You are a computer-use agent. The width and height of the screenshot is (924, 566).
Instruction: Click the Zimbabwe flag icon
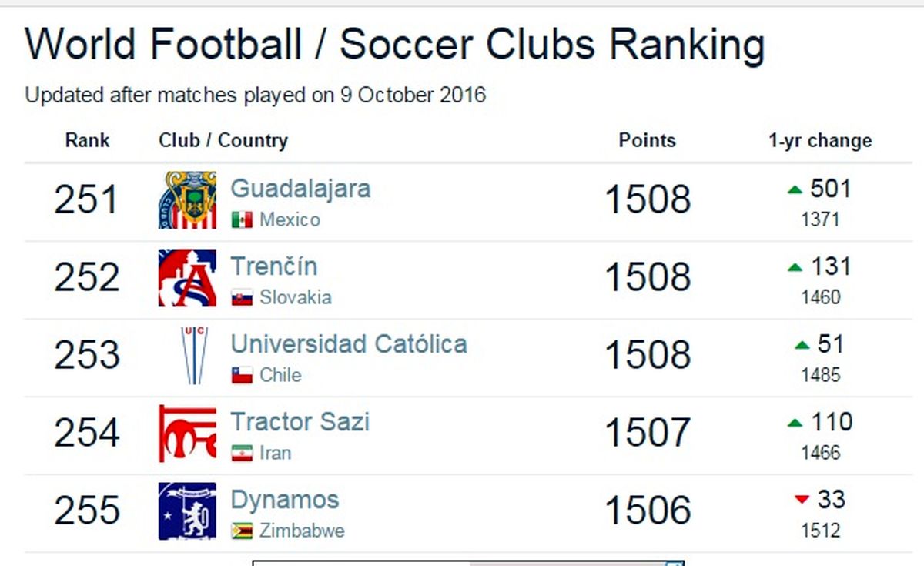[x=242, y=531]
